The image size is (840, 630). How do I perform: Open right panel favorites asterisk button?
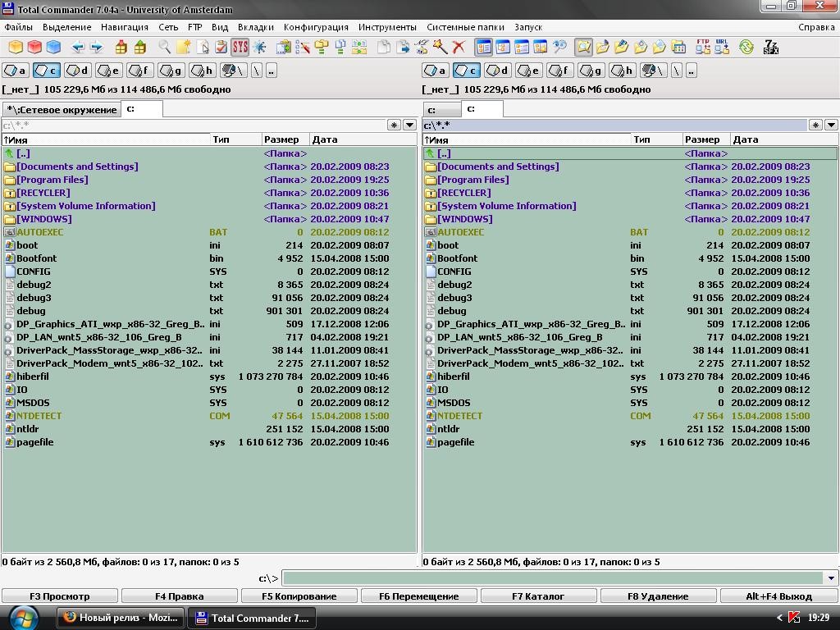pos(815,125)
